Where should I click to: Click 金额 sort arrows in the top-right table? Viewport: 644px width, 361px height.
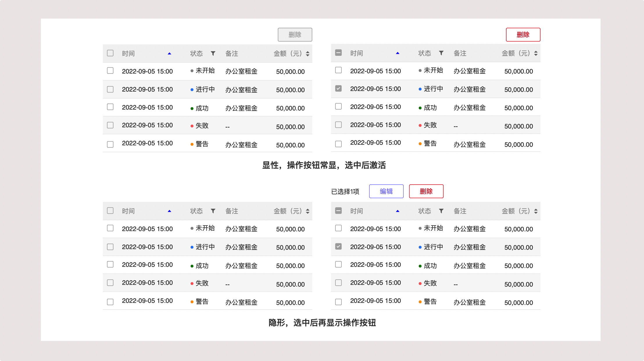(x=536, y=53)
